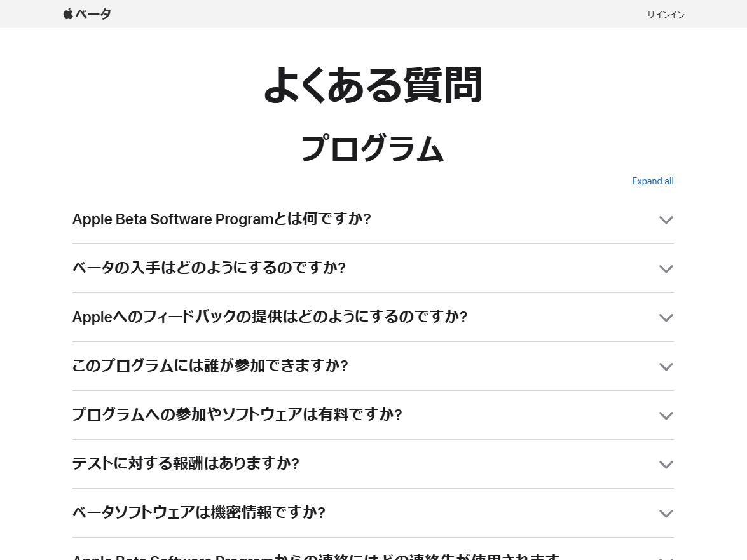Click chevron beside 報酬はありますか question
Image resolution: width=747 pixels, height=560 pixels.
[x=666, y=464]
